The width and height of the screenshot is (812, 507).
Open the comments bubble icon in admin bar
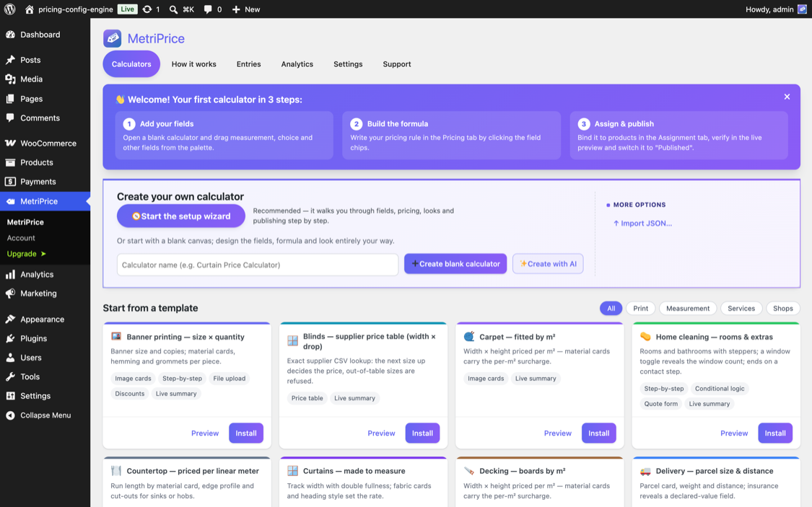[208, 9]
